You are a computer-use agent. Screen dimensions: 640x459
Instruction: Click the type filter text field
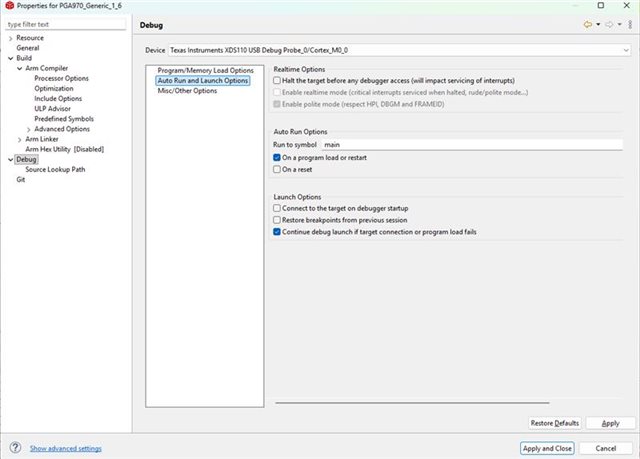click(65, 24)
